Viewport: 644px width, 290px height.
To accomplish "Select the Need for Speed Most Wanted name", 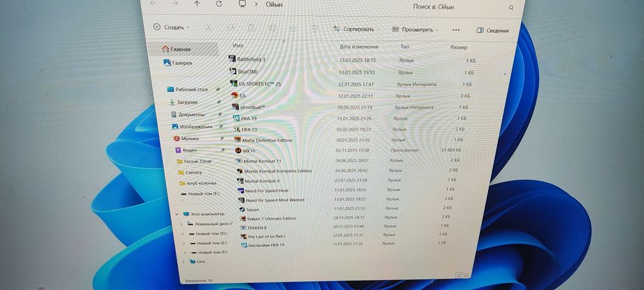I will pos(275,200).
